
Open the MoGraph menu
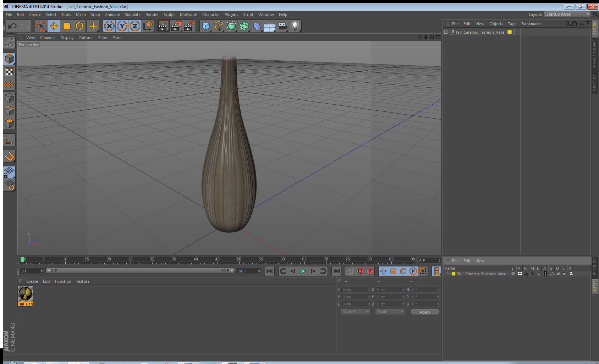tap(188, 15)
